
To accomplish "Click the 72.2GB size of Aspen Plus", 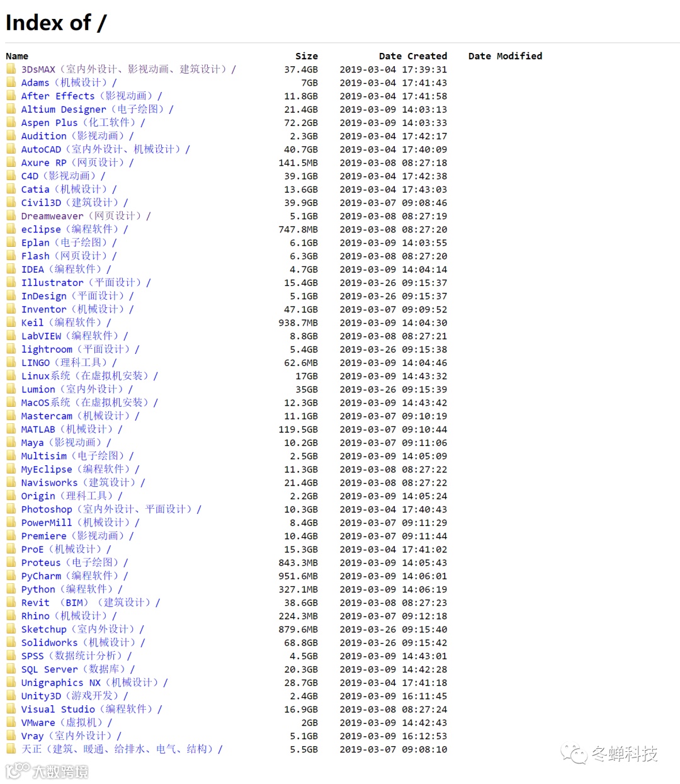I will 301,123.
